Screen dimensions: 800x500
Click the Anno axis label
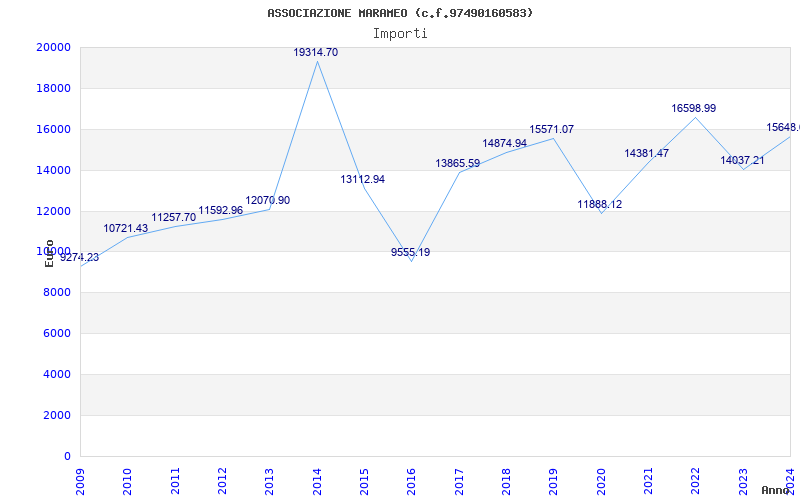775,490
